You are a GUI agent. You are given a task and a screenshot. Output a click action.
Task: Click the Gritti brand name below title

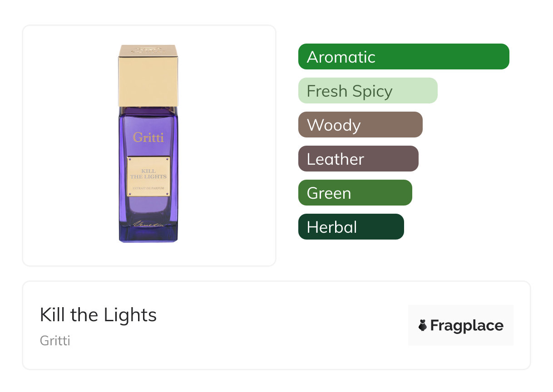(x=55, y=340)
